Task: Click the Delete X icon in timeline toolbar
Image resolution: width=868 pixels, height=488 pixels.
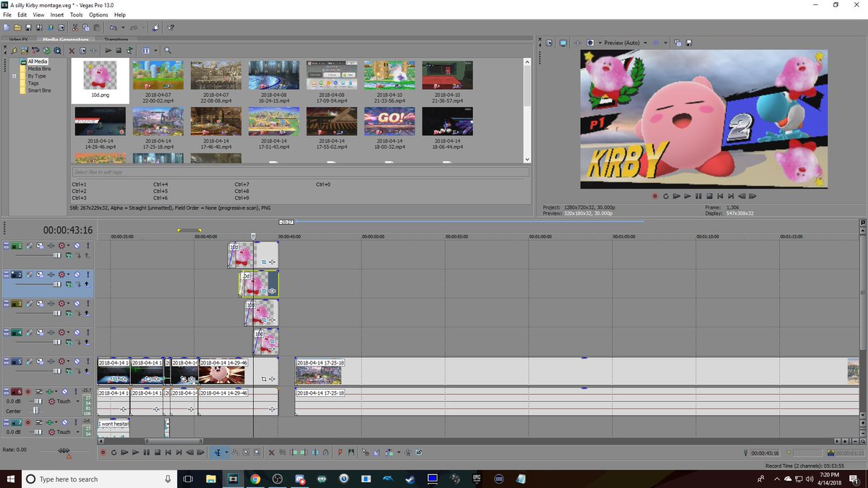Action: [271, 453]
